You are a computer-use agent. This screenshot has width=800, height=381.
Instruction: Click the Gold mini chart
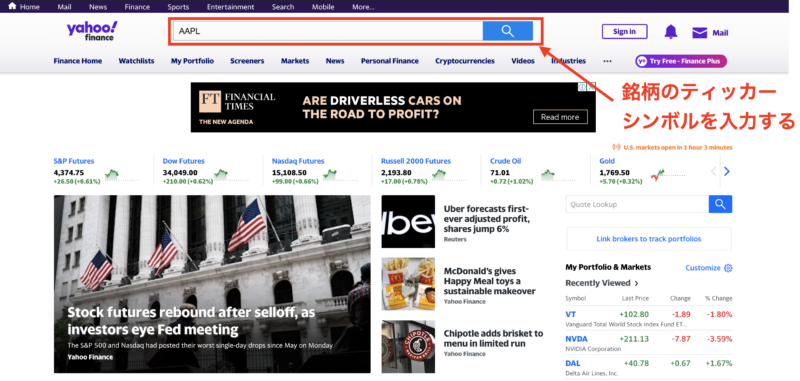[668, 175]
